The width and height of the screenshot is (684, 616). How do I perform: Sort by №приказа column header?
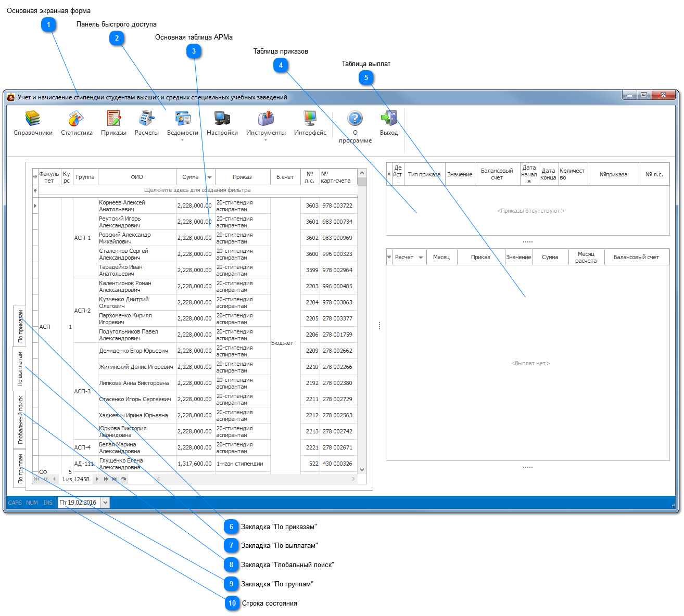(x=613, y=174)
